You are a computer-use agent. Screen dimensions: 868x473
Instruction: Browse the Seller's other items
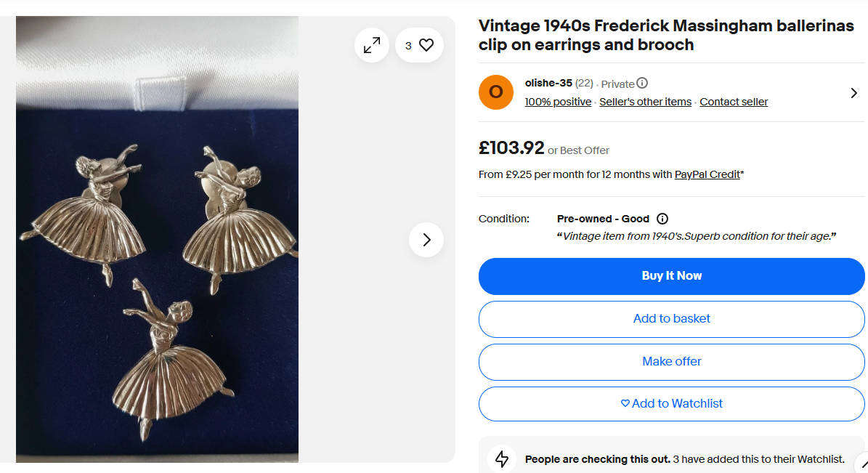(x=645, y=102)
